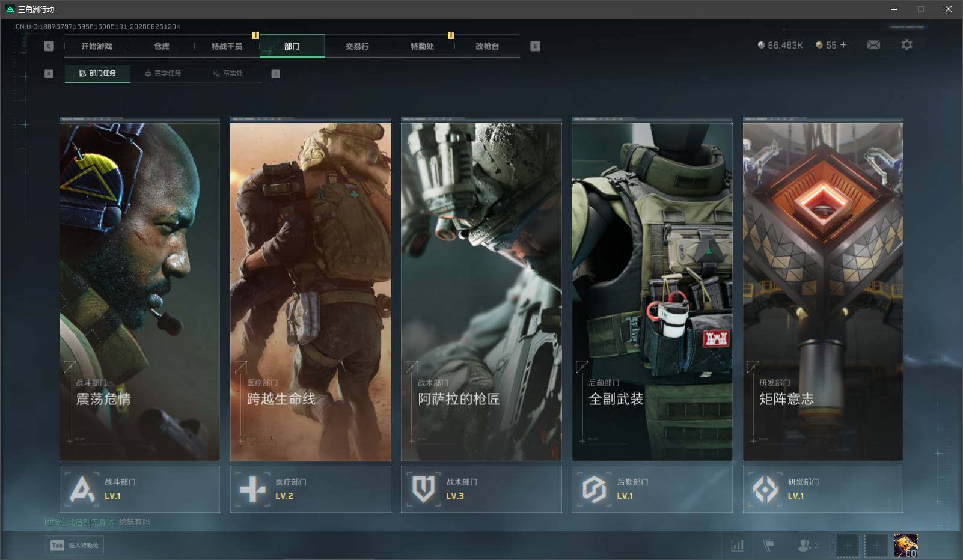
Task: Click the world chat message 绝航有吗
Action: coord(134,522)
